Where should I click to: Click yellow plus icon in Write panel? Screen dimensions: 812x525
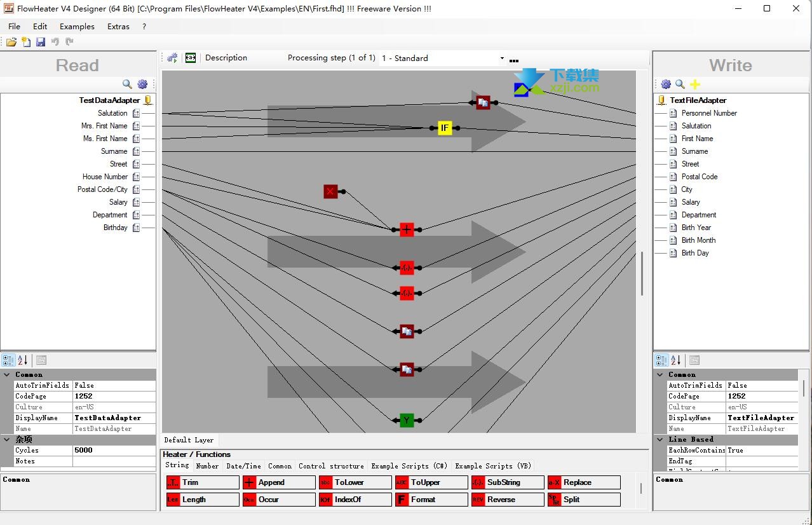pos(695,84)
